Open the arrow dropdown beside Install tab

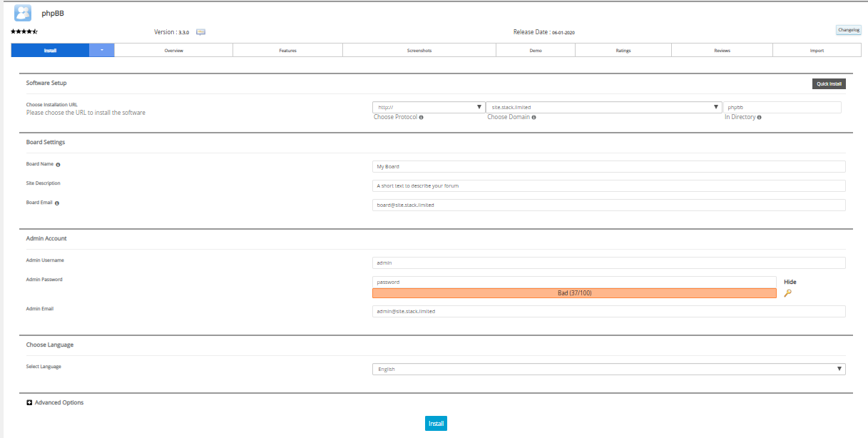click(x=102, y=50)
